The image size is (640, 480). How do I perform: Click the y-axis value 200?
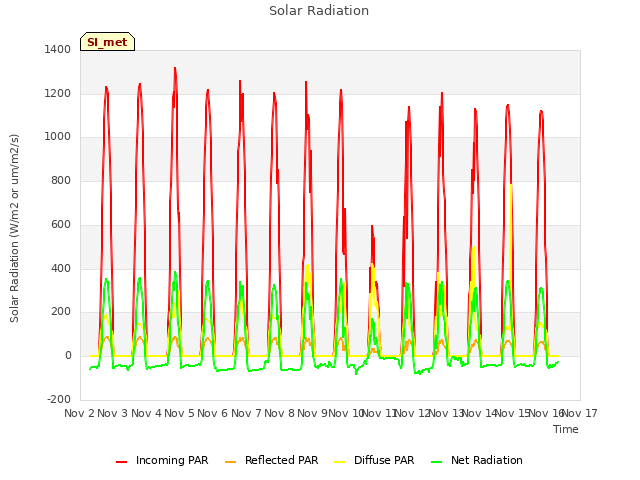pyautogui.click(x=61, y=312)
